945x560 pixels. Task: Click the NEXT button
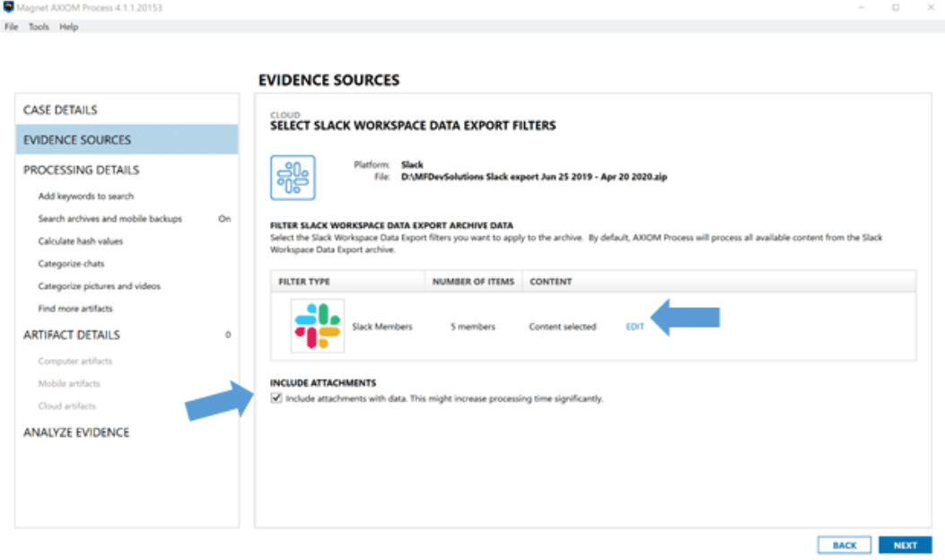(x=906, y=545)
